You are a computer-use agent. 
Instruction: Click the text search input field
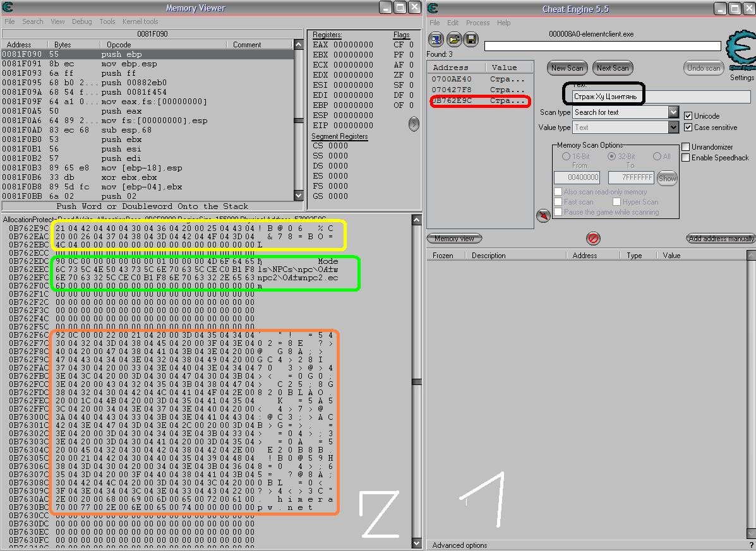tap(661, 97)
